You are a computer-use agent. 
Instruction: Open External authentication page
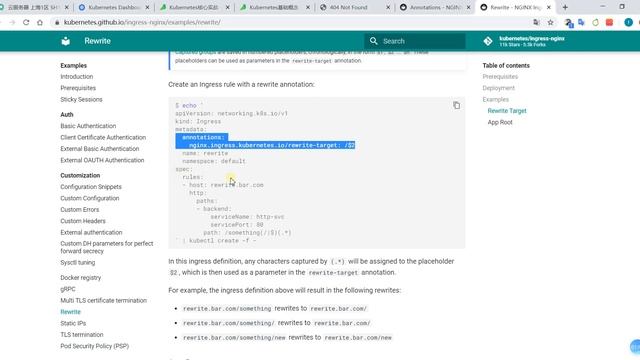pyautogui.click(x=91, y=233)
